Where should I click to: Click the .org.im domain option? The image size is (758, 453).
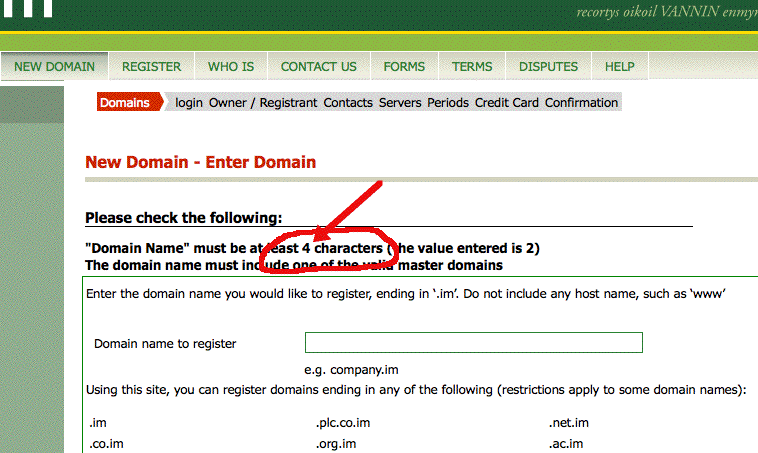coord(337,443)
